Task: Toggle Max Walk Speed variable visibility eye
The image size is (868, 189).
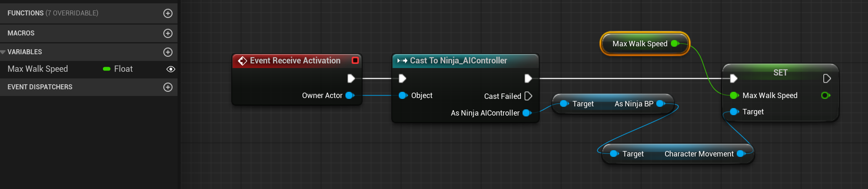Action: point(170,69)
